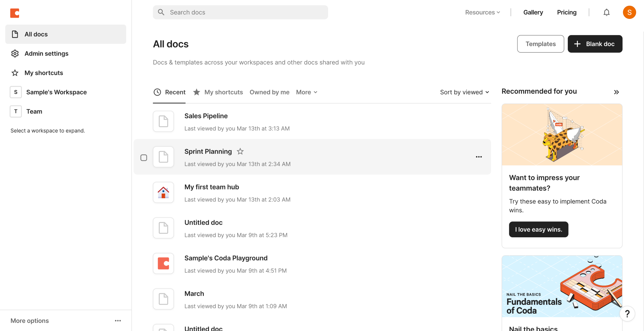Click the Templates button
The height and width of the screenshot is (331, 644).
[540, 44]
